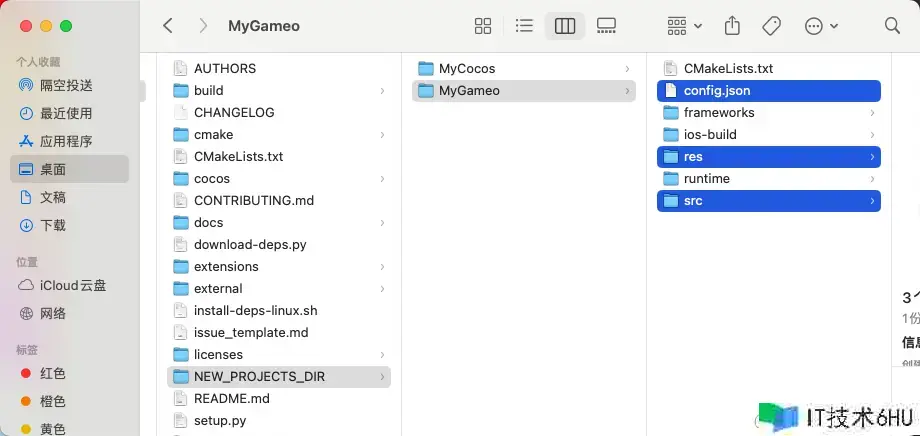Select the docs folder
The height and width of the screenshot is (436, 920).
pyautogui.click(x=279, y=222)
